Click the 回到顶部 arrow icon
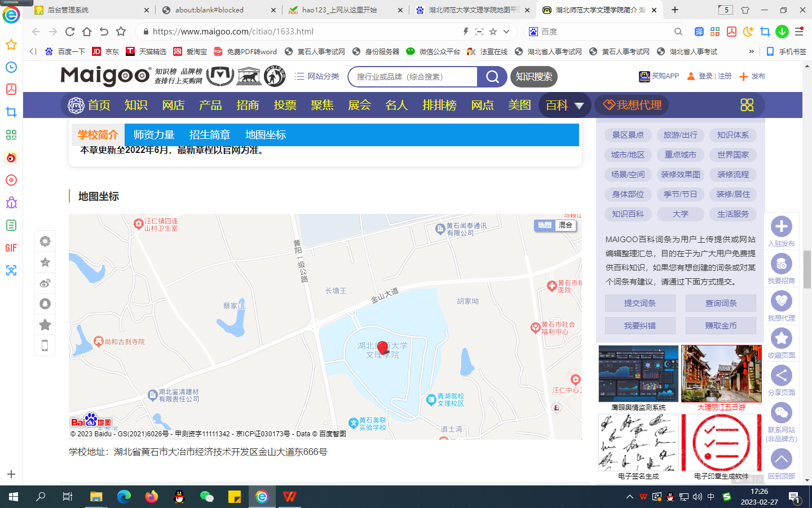The height and width of the screenshot is (508, 812). coord(781,459)
